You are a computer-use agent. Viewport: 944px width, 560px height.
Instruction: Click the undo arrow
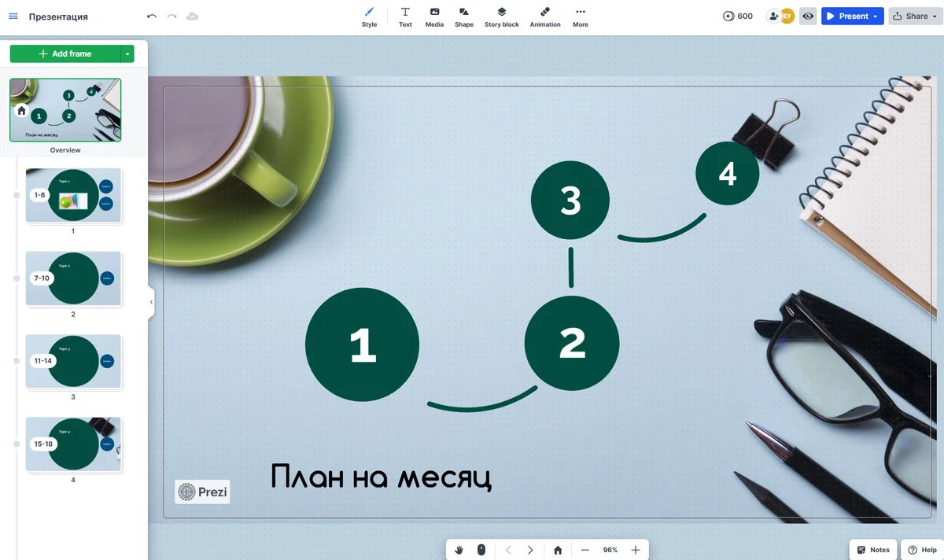point(152,17)
